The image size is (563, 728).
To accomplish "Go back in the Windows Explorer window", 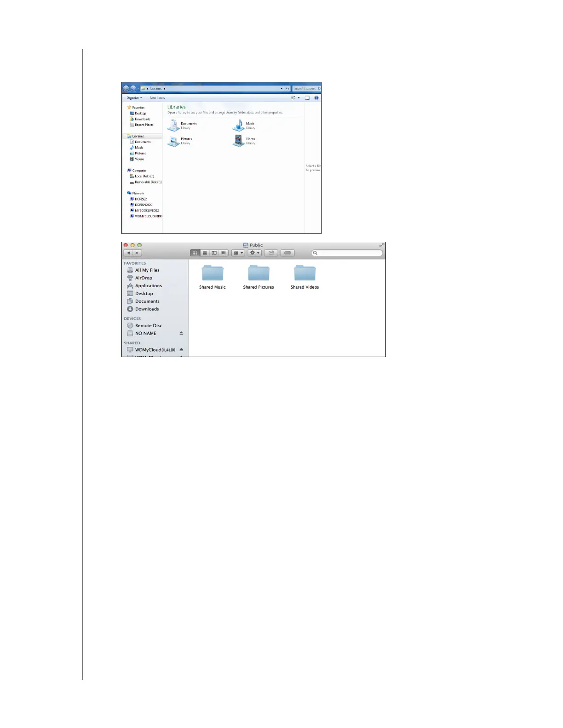I will pyautogui.click(x=126, y=88).
